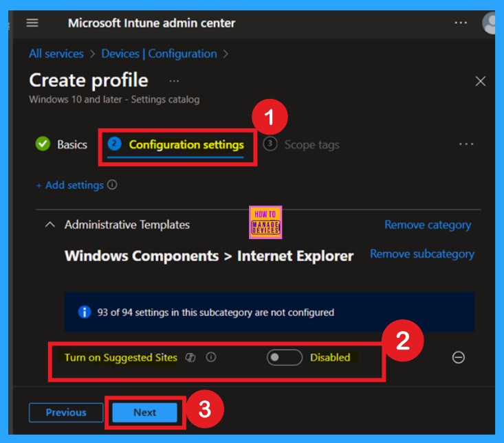Screen dimensions: 504x443
Task: Click the Microsoft Intune admin center title
Action: point(151,23)
